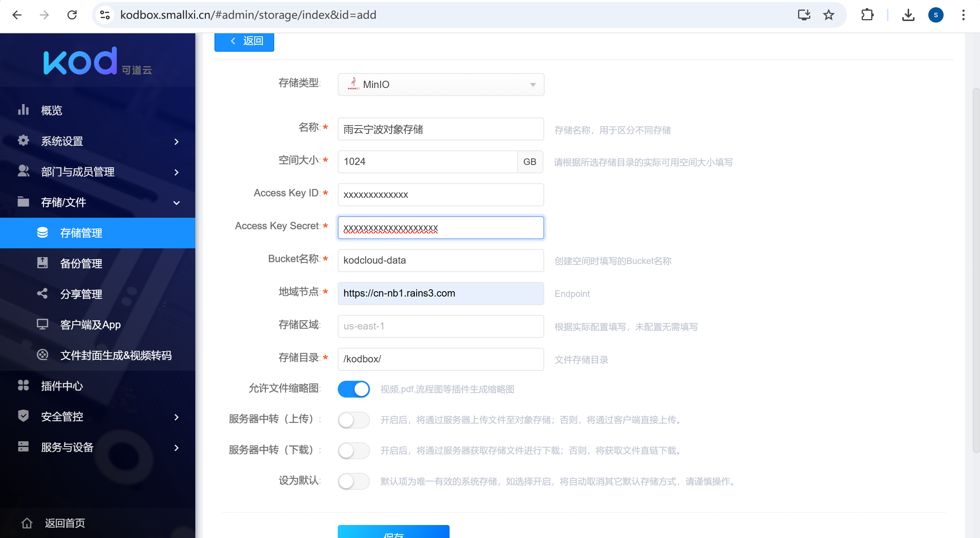This screenshot has width=980, height=538.
Task: Select 存储管理 in the sidebar
Action: [x=98, y=233]
